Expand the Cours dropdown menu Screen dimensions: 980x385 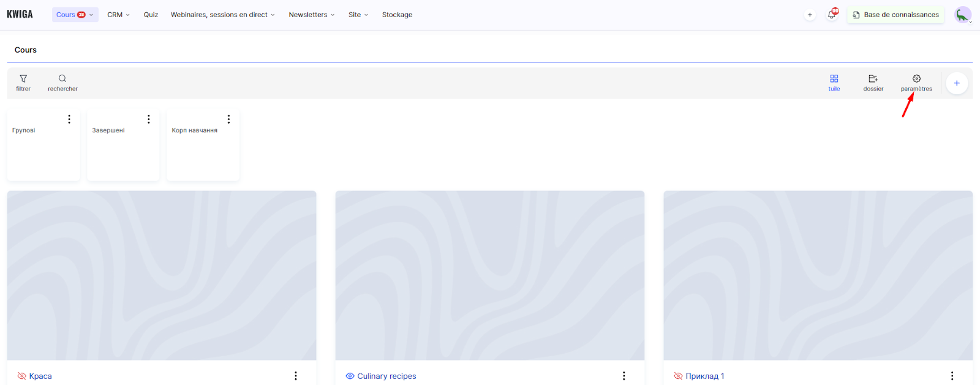pos(75,15)
